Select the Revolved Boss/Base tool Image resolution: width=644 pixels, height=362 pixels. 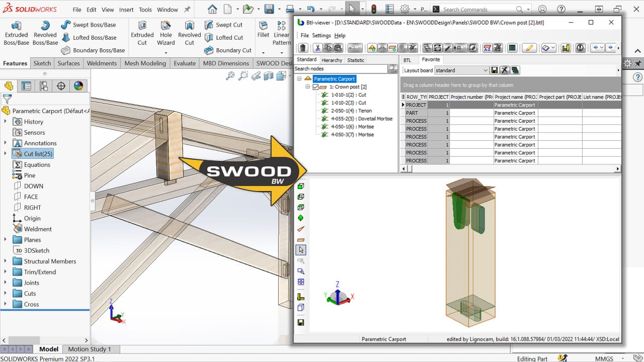(45, 34)
